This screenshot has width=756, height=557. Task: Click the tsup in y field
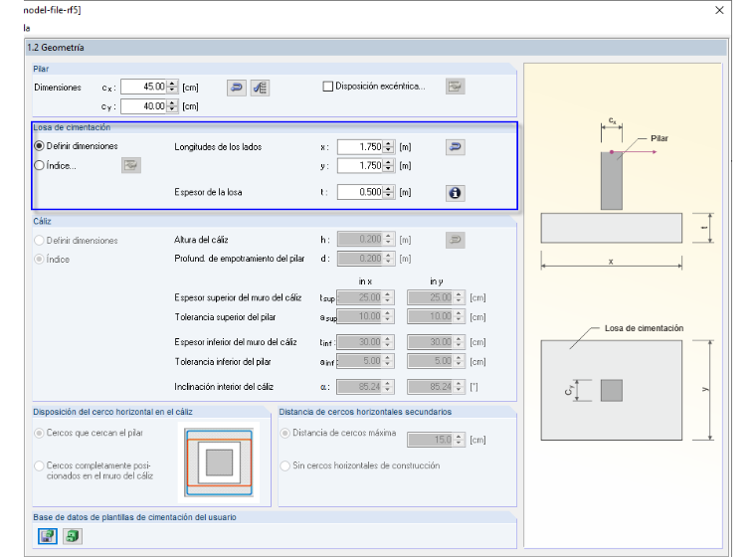point(431,297)
